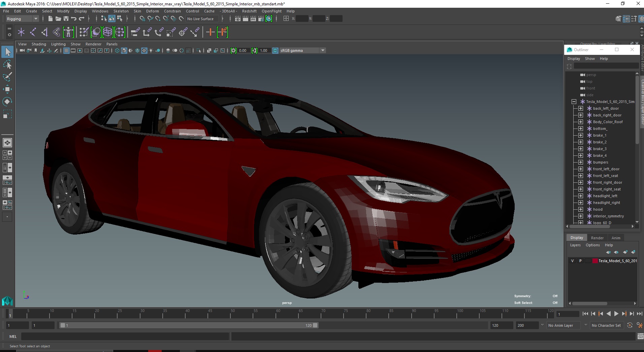Toggle color management ON button
Screen dimensions: 644x352
275,50
